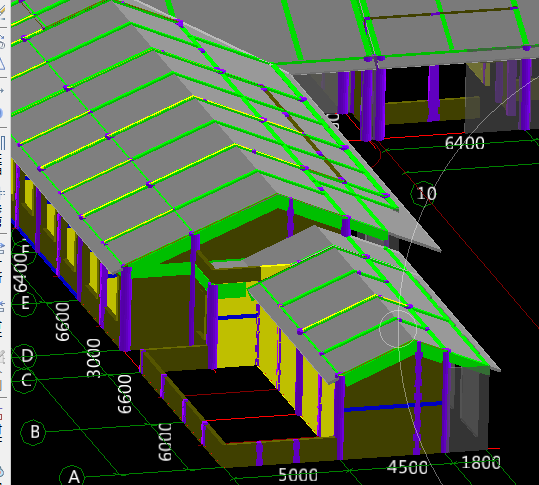Select the 4500 dimension label
Viewport: 539px width, 485px height.
point(407,467)
